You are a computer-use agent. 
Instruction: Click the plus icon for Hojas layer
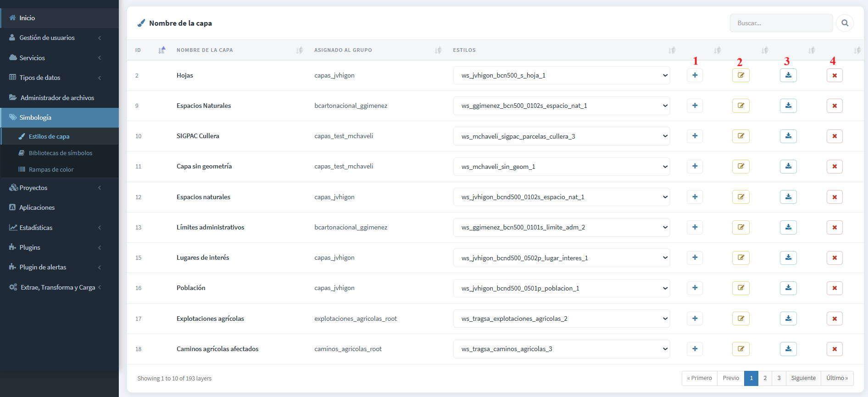click(695, 75)
